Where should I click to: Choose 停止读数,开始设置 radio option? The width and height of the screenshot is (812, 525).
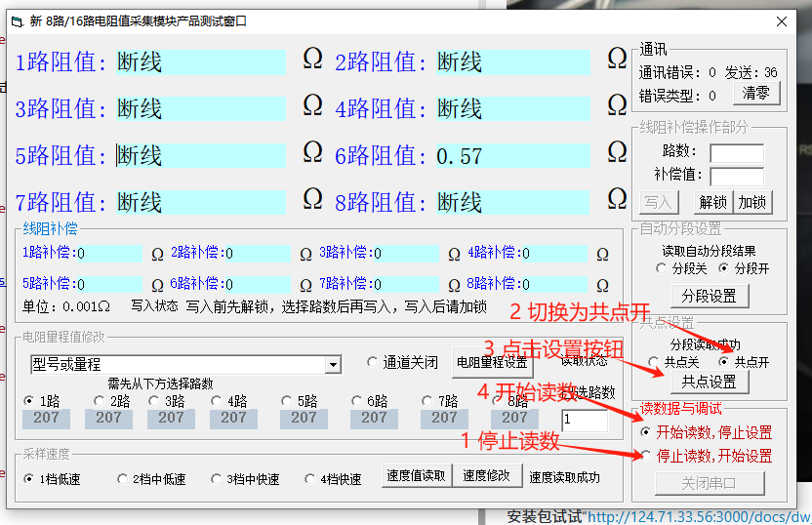(646, 456)
